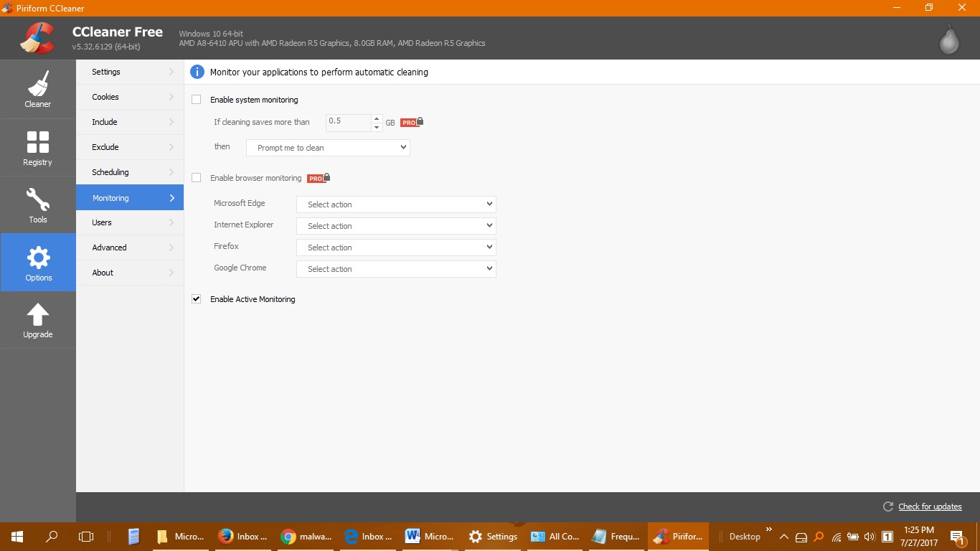Screen dimensions: 980x551
Task: Click the Windows Start button
Action: pyautogui.click(x=17, y=536)
